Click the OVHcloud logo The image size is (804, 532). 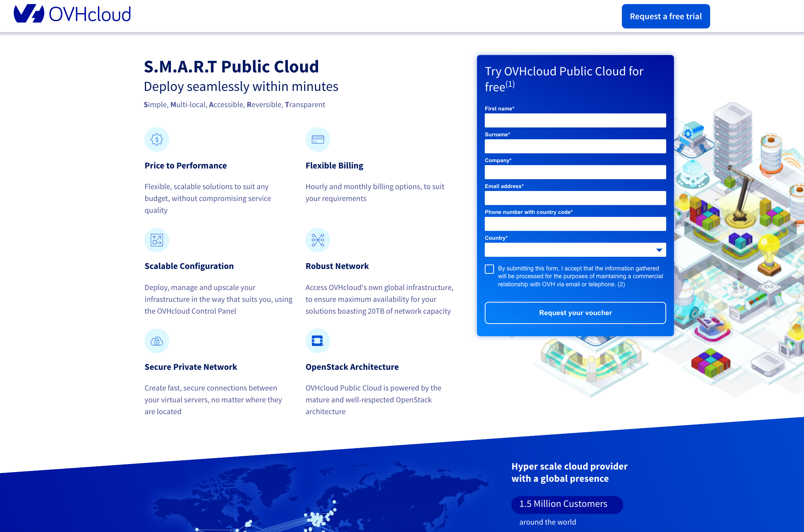[72, 14]
